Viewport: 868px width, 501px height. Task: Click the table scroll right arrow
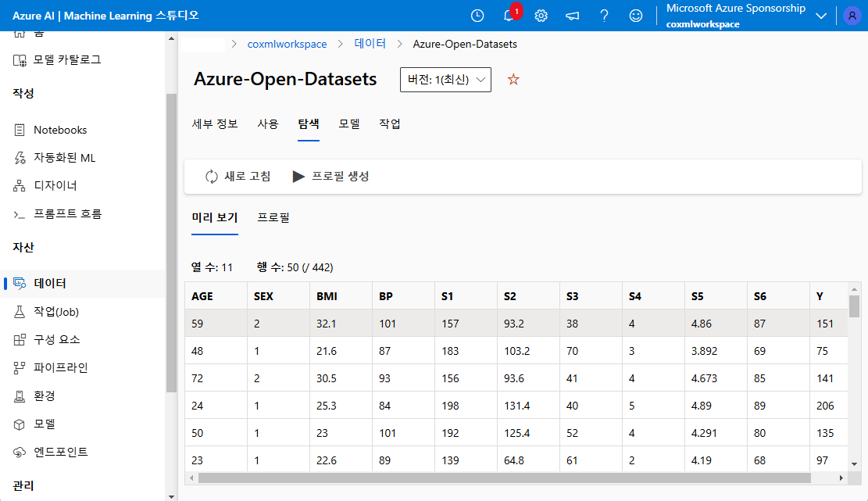click(x=841, y=478)
